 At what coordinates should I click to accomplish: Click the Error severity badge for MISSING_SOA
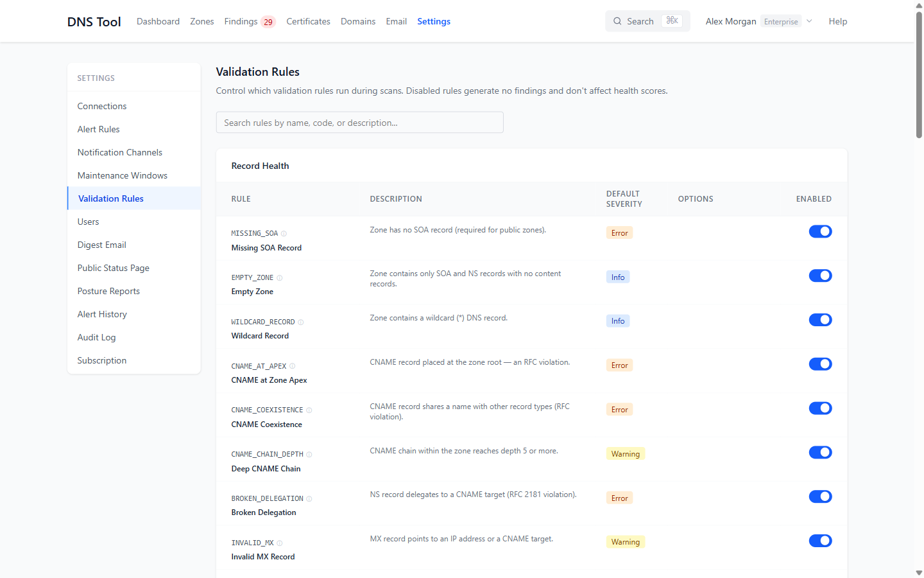tap(620, 233)
